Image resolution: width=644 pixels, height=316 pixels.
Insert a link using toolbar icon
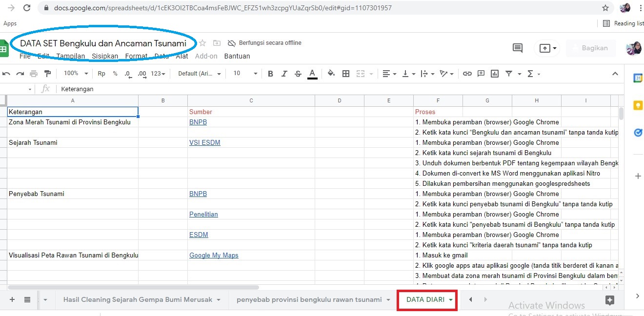point(467,74)
